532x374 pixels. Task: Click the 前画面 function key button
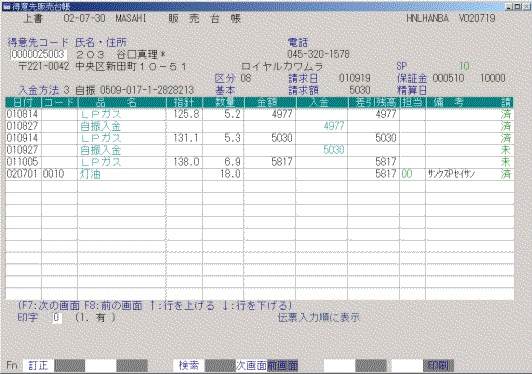point(282,366)
